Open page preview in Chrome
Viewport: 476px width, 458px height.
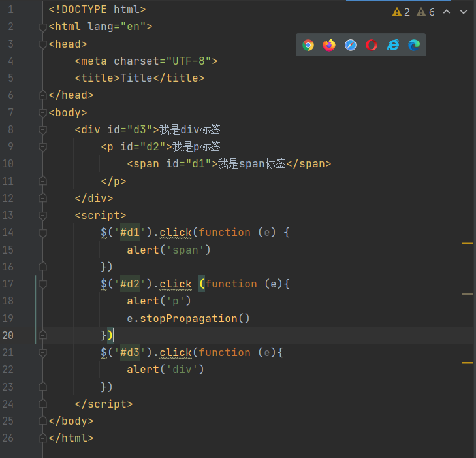pos(308,45)
